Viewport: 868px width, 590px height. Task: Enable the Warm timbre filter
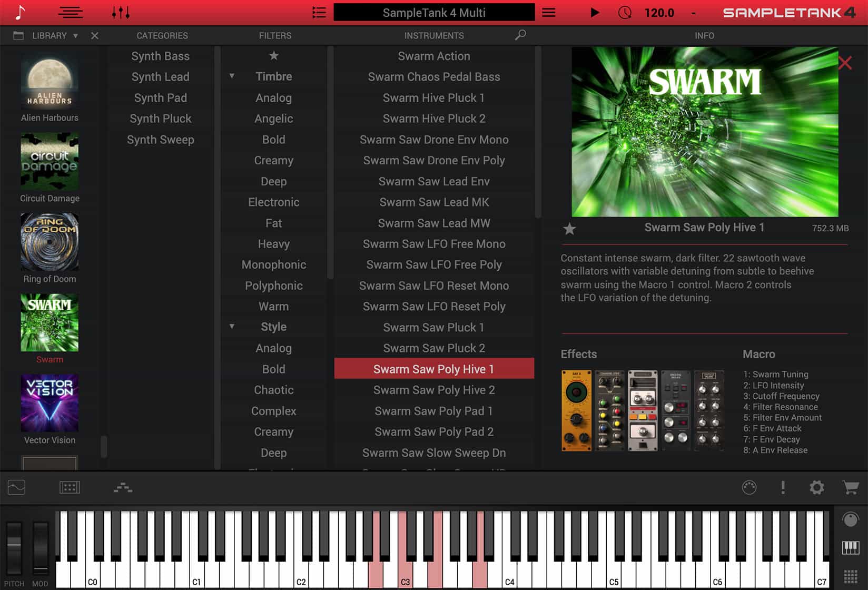[274, 307]
